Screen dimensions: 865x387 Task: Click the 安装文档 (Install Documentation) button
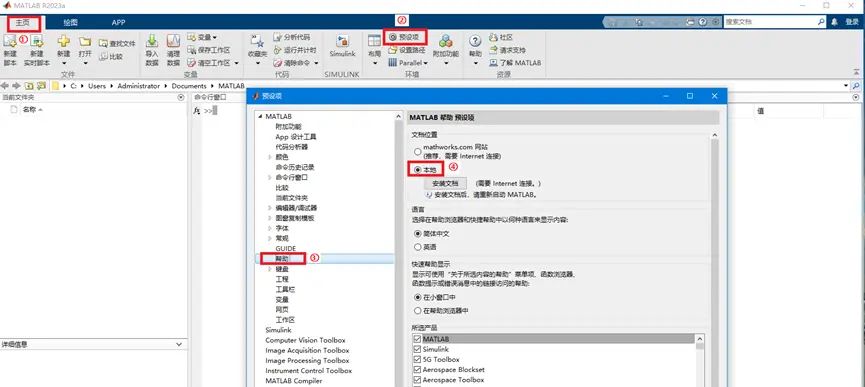coord(446,183)
